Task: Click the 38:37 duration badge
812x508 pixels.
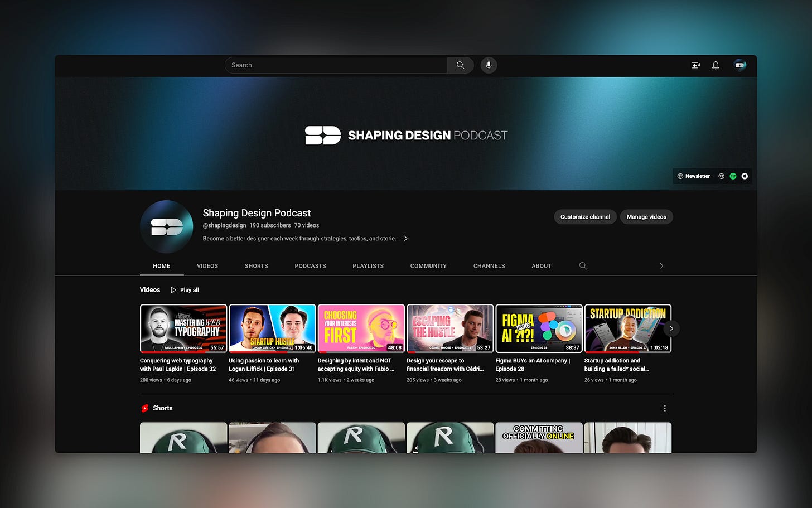Action: click(x=572, y=347)
